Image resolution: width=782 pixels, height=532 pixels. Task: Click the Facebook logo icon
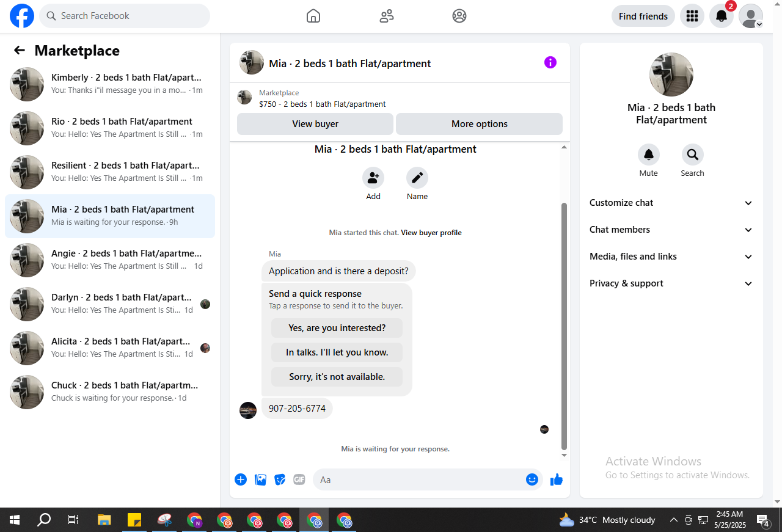[x=22, y=16]
